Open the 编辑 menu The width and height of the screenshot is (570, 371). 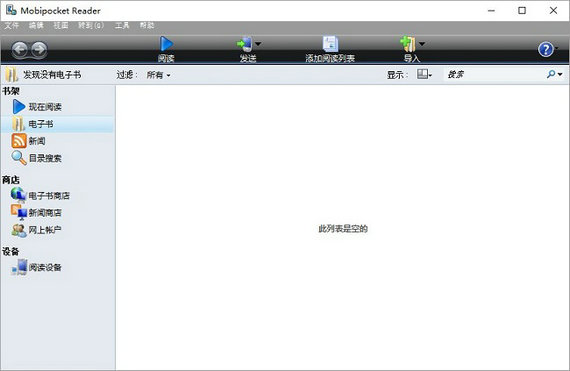36,25
